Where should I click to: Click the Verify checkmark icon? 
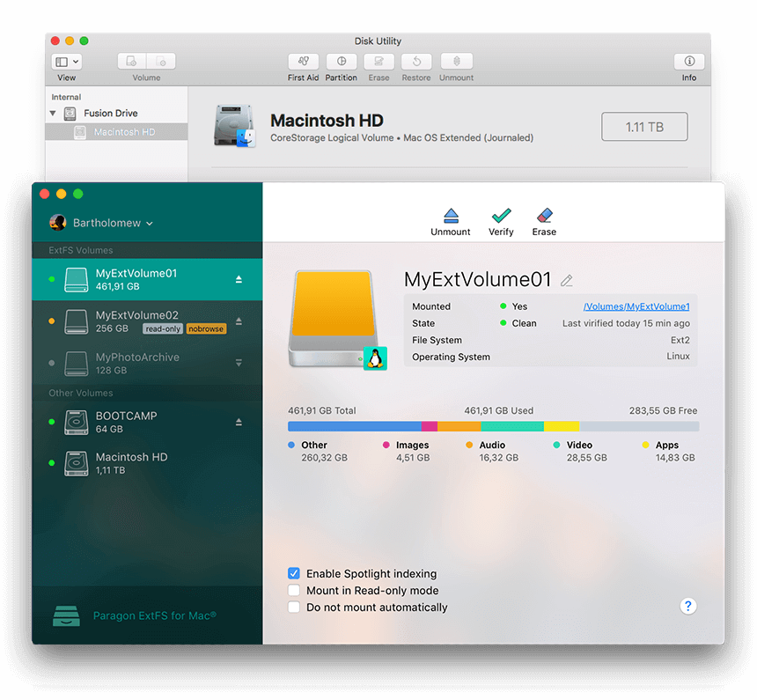click(x=501, y=216)
